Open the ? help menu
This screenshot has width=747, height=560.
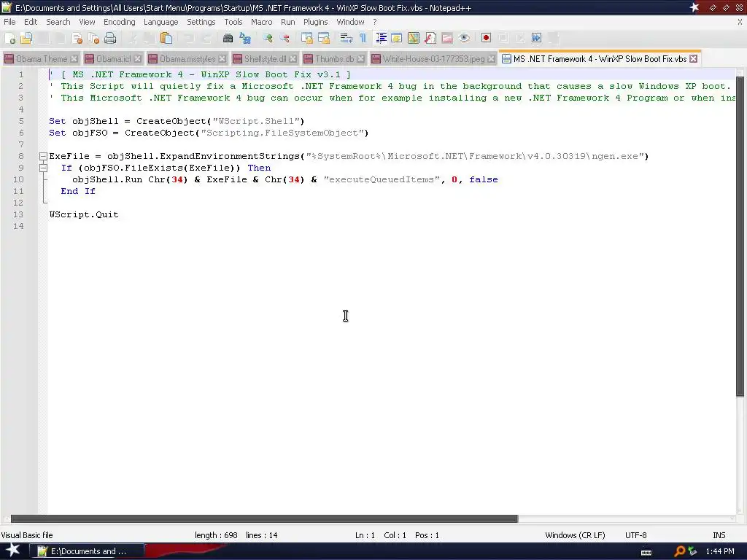point(375,22)
